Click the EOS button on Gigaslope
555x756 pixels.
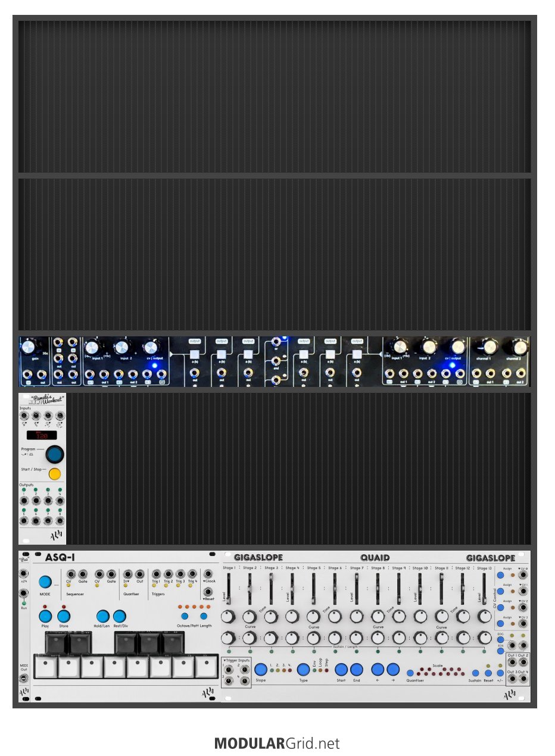[x=500, y=651]
